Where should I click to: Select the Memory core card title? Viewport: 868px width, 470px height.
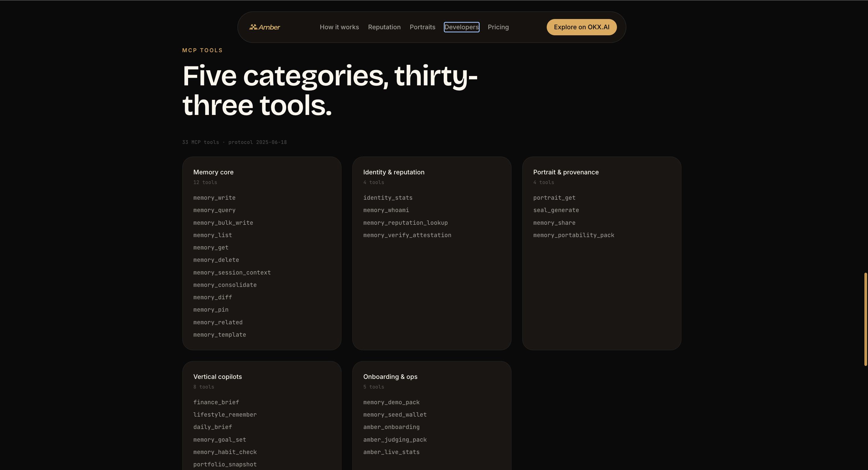pyautogui.click(x=213, y=172)
